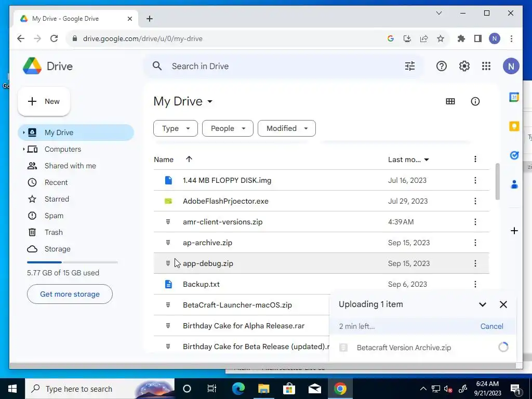The height and width of the screenshot is (399, 532).
Task: Open Microsoft Store from the taskbar
Action: click(x=289, y=389)
